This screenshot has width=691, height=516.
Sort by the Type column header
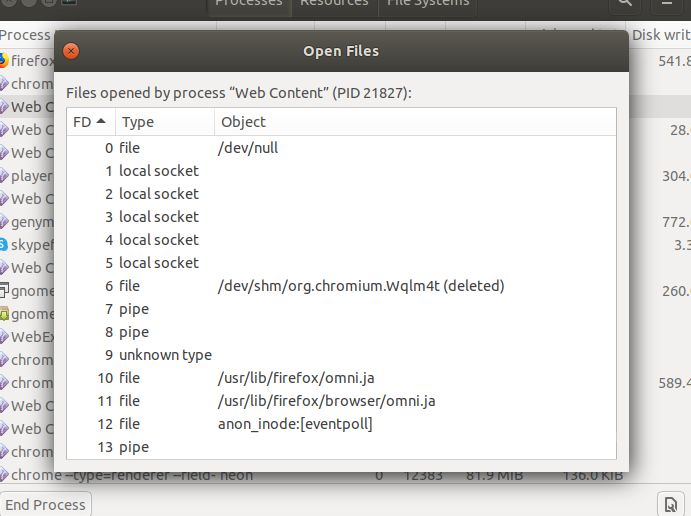pos(165,122)
